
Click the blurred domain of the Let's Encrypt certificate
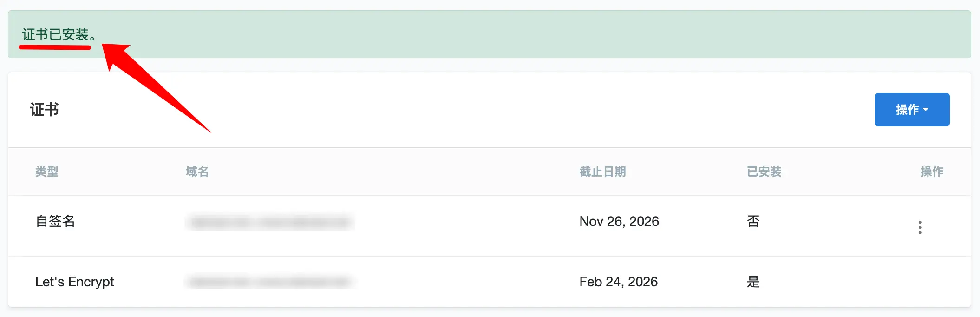(269, 282)
